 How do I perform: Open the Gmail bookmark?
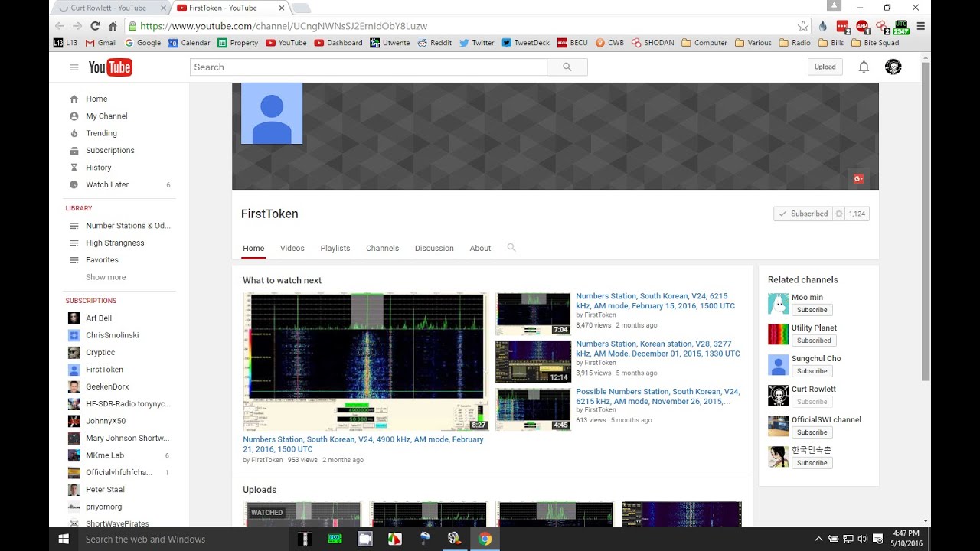click(x=101, y=43)
